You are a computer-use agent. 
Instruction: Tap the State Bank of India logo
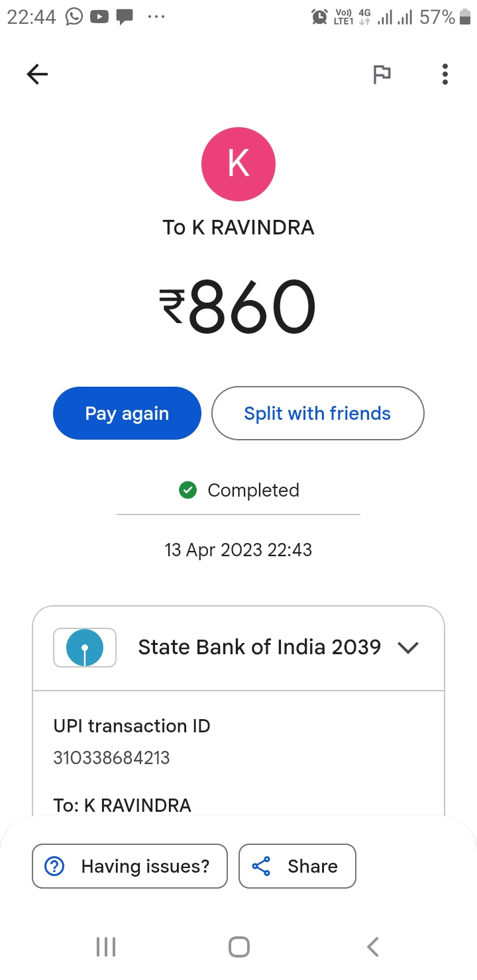click(85, 648)
